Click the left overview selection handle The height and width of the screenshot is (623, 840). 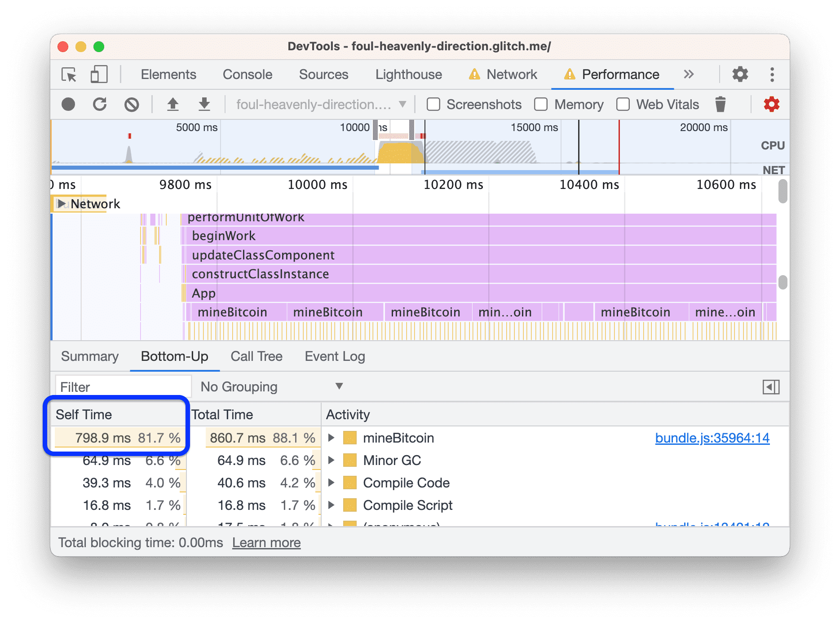(x=376, y=130)
